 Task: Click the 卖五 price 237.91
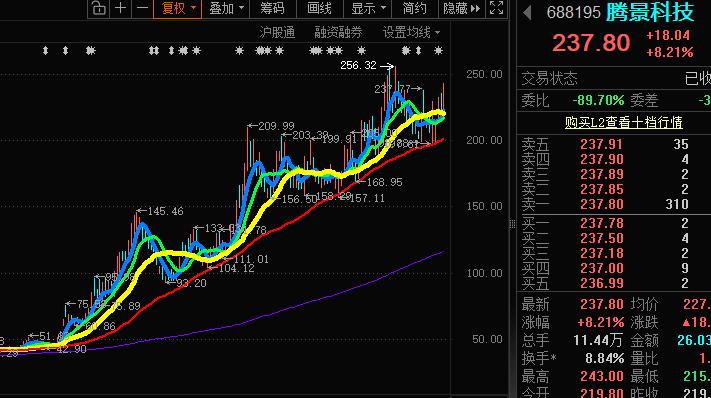pos(601,144)
